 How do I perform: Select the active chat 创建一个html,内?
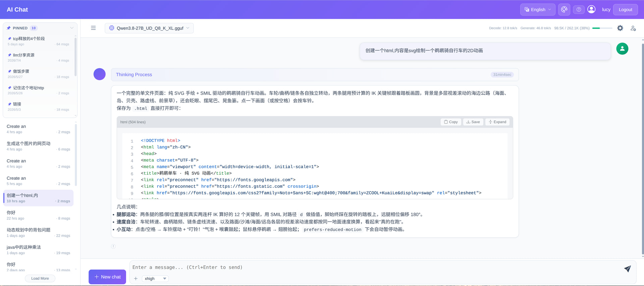pyautogui.click(x=39, y=198)
